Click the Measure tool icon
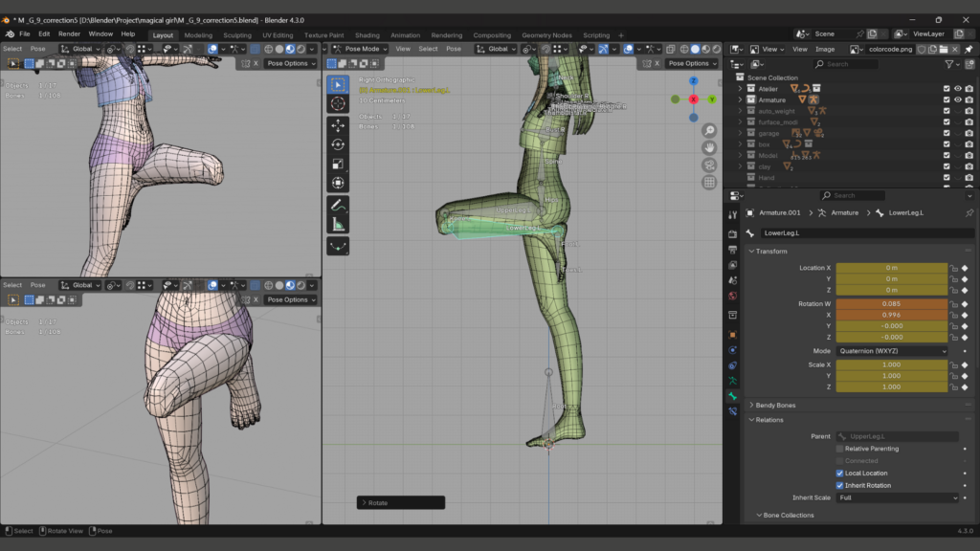 tap(338, 225)
